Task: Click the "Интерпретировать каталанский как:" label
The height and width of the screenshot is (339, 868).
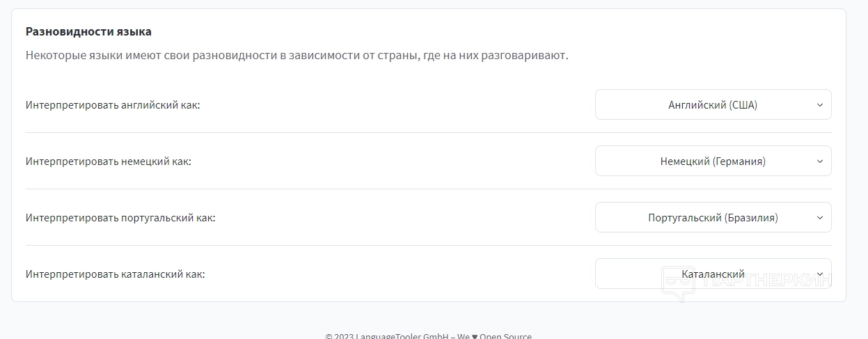Action: click(116, 274)
